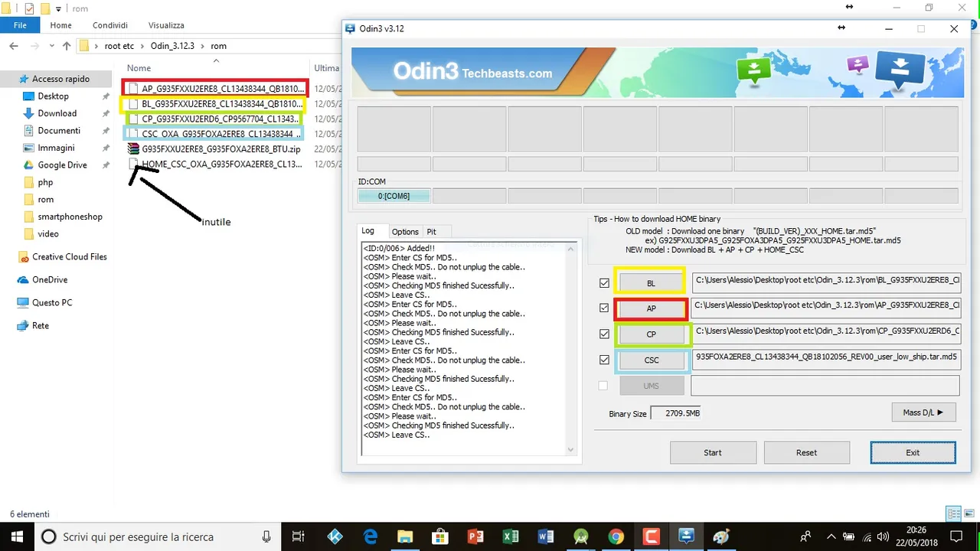Select the BL_G935FXXU2ERE8 file
Image resolution: width=980 pixels, height=551 pixels.
pyautogui.click(x=216, y=104)
